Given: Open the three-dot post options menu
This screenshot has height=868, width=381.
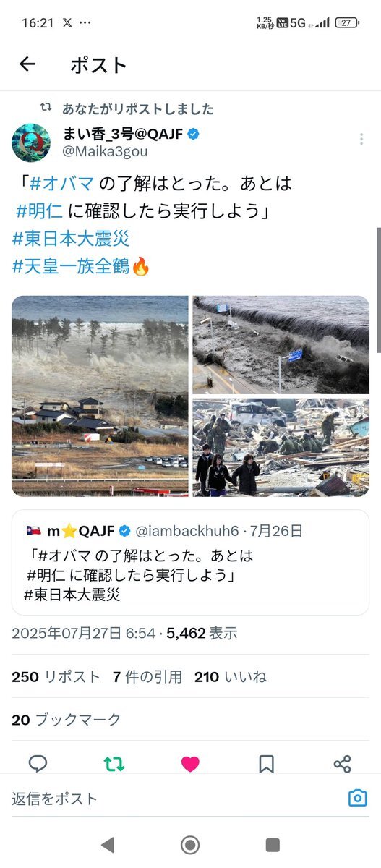Looking at the screenshot, I should [361, 140].
